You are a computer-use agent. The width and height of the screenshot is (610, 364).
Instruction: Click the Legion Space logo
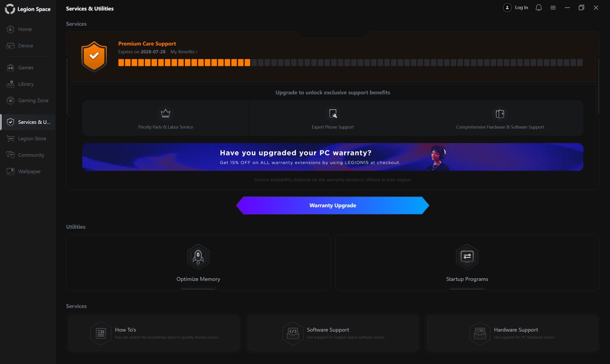click(x=10, y=9)
